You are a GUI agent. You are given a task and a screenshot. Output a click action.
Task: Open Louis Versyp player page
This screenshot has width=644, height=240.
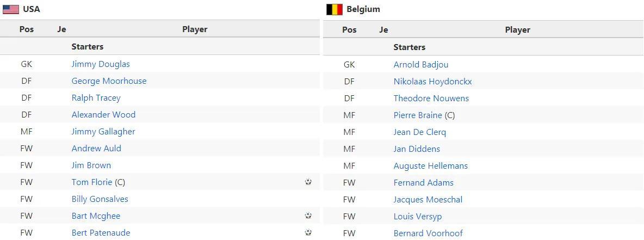coord(418,217)
